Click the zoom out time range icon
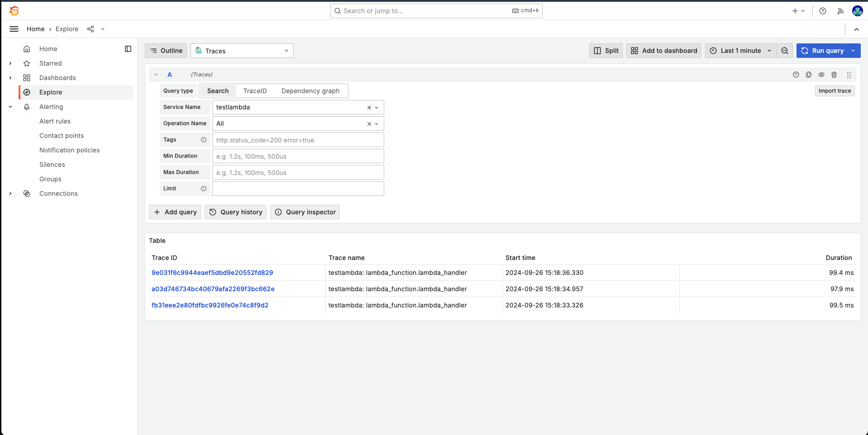Viewport: 868px width, 435px height. (785, 51)
